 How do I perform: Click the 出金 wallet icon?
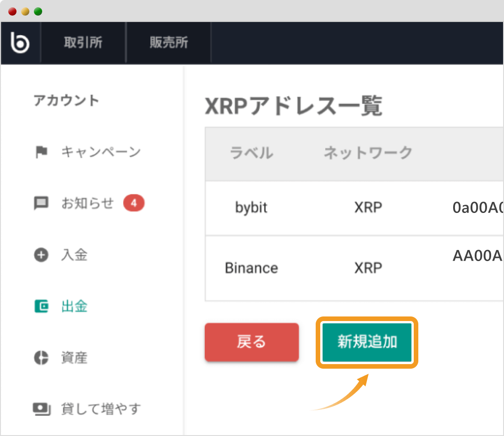click(x=41, y=306)
